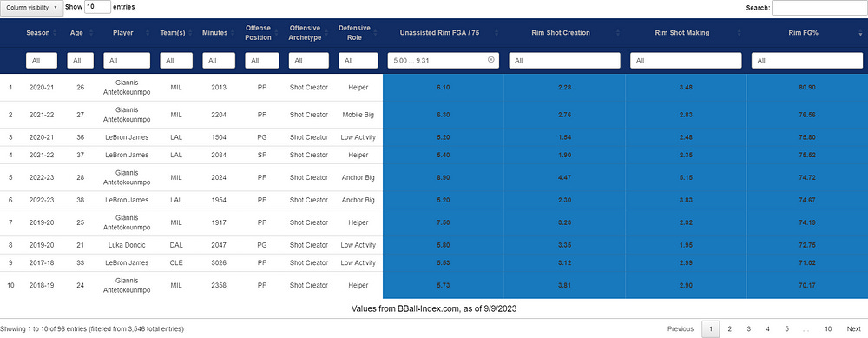Image resolution: width=868 pixels, height=338 pixels.
Task: Click the Rim Shot Creation filter field
Action: (x=565, y=61)
